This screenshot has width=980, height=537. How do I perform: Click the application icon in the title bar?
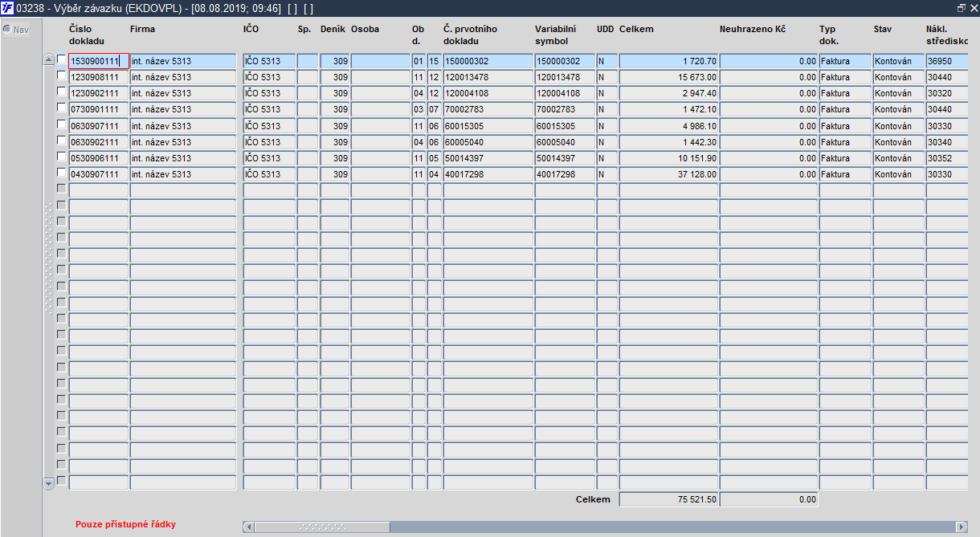7,7
